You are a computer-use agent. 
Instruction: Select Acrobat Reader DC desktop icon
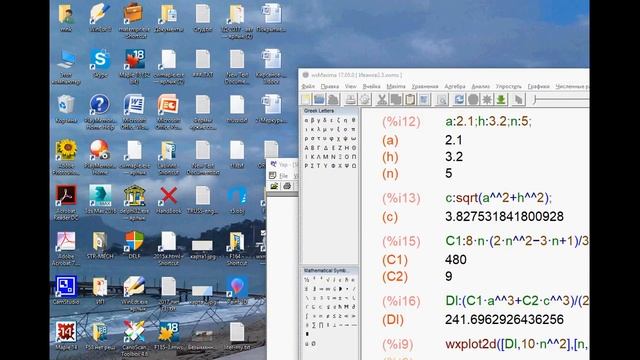(66, 203)
